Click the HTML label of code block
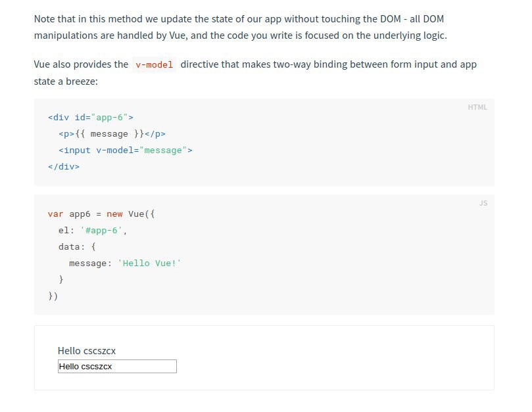The height and width of the screenshot is (412, 532). coord(477,107)
